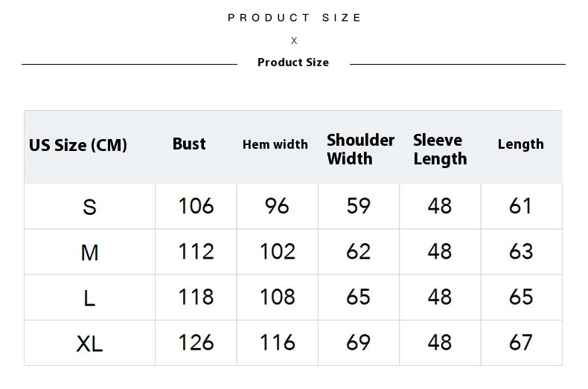The width and height of the screenshot is (588, 389).
Task: Click the shoulder width value 69
Action: coord(358,342)
